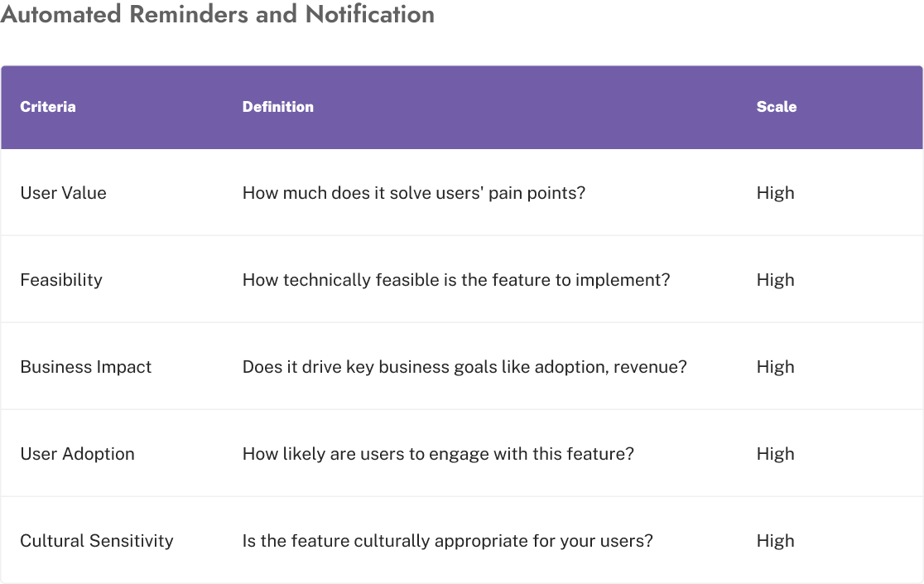Image resolution: width=924 pixels, height=584 pixels.
Task: Select the High scale for User Adoption
Action: click(x=776, y=454)
